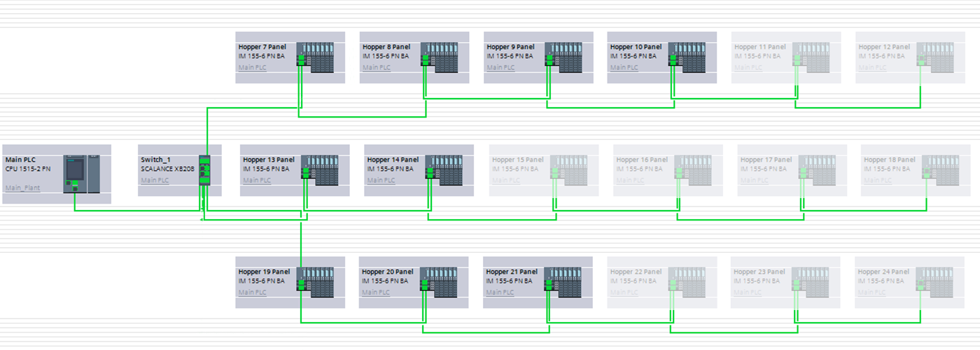Open the Main_Plant link under Main PLC
Viewport: 980px width, 350px height.
click(x=22, y=188)
